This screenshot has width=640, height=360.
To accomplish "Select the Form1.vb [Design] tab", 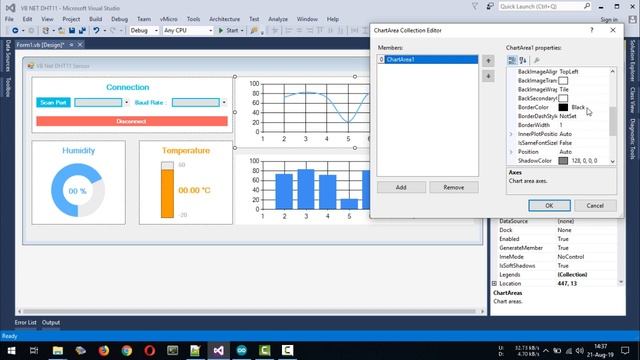I will point(40,45).
